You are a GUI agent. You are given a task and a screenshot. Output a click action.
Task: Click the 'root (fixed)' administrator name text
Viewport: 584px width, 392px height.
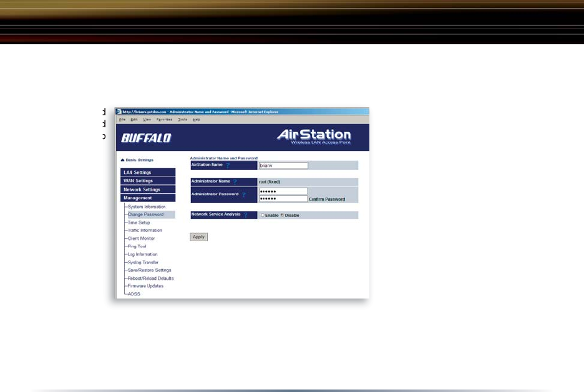click(270, 182)
